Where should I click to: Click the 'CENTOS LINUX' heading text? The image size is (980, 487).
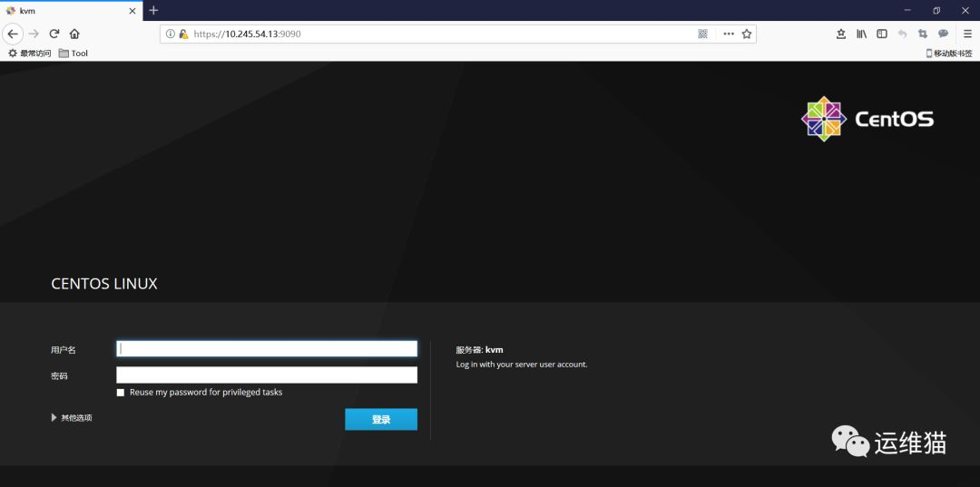[x=104, y=284]
